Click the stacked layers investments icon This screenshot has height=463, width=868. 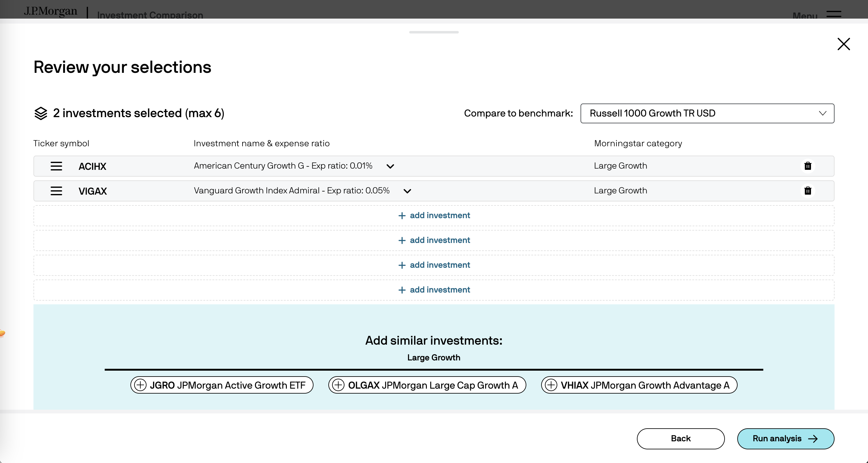[x=41, y=113]
